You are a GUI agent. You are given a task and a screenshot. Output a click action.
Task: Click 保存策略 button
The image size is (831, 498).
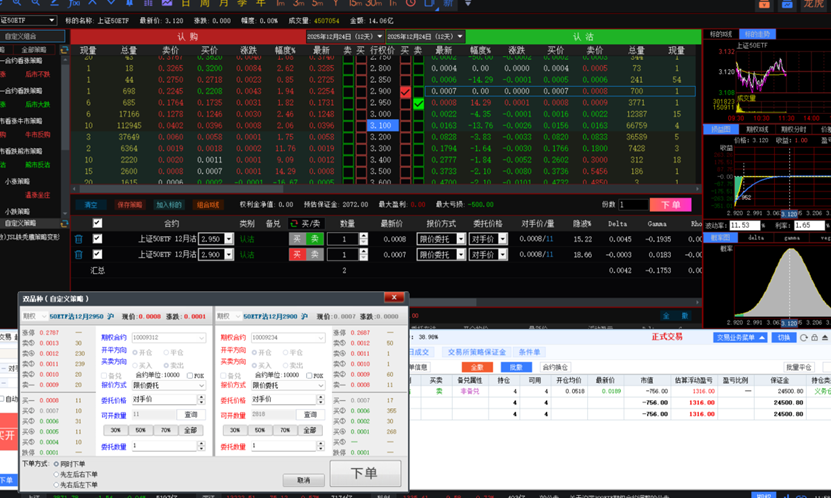130,205
